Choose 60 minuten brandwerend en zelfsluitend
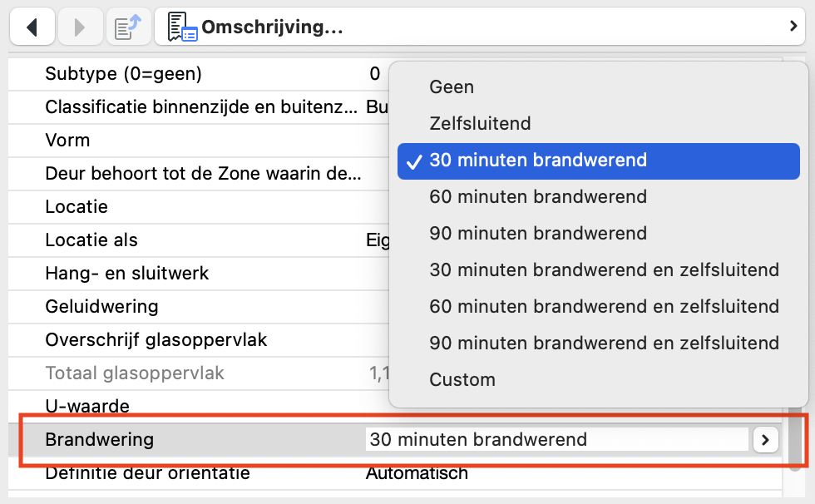Viewport: 815px width, 504px height. [x=604, y=306]
